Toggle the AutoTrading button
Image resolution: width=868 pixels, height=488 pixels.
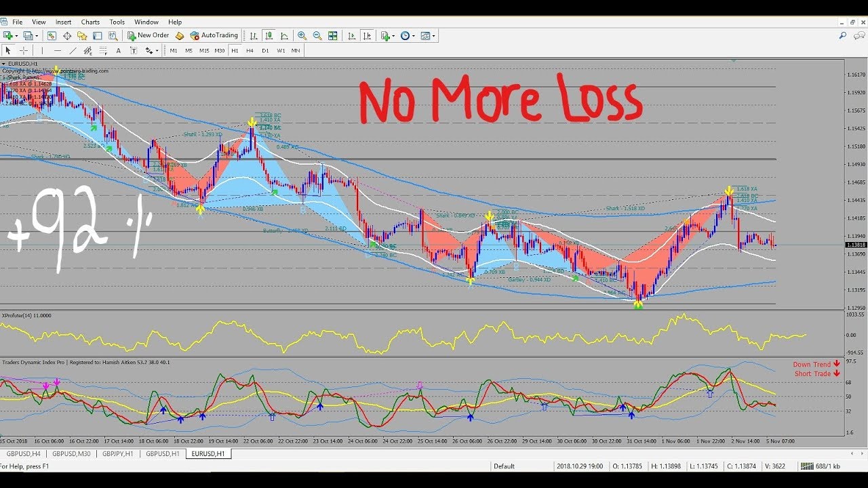tap(214, 35)
